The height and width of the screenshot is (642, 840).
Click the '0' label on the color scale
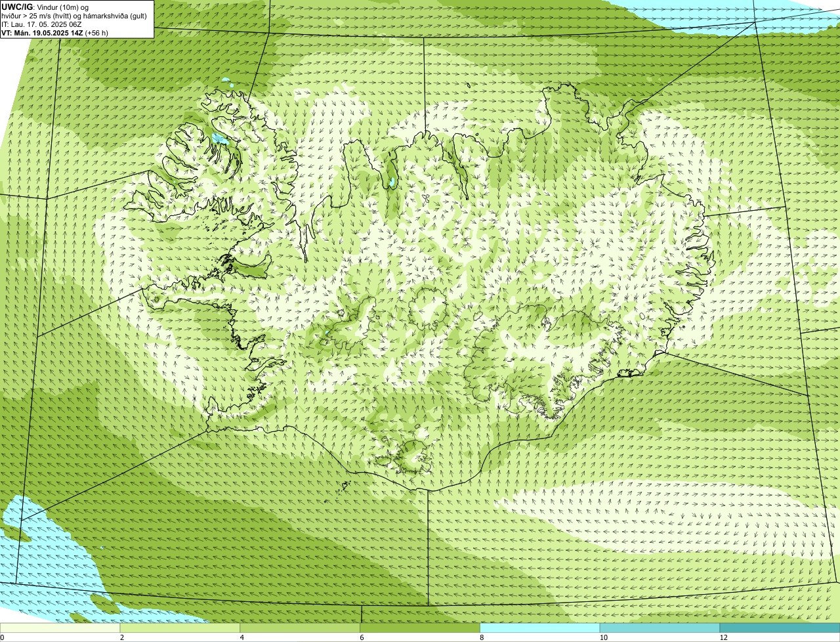tap(2, 637)
